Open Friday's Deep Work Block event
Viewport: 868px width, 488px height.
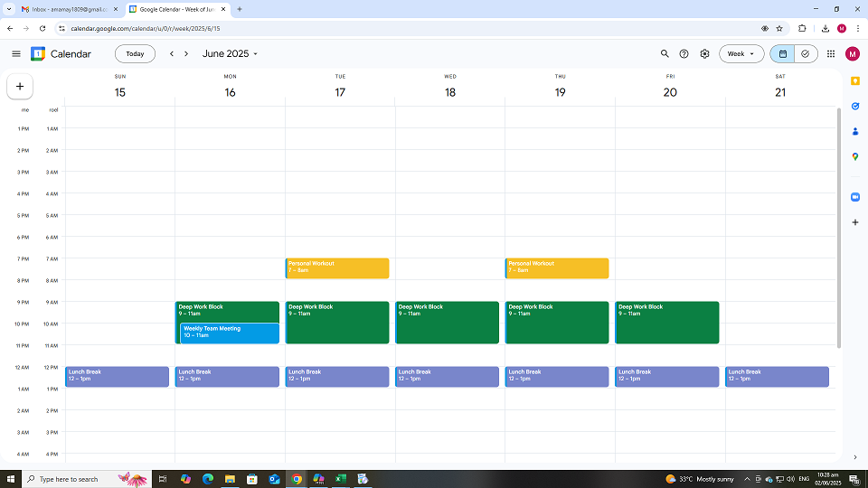667,323
